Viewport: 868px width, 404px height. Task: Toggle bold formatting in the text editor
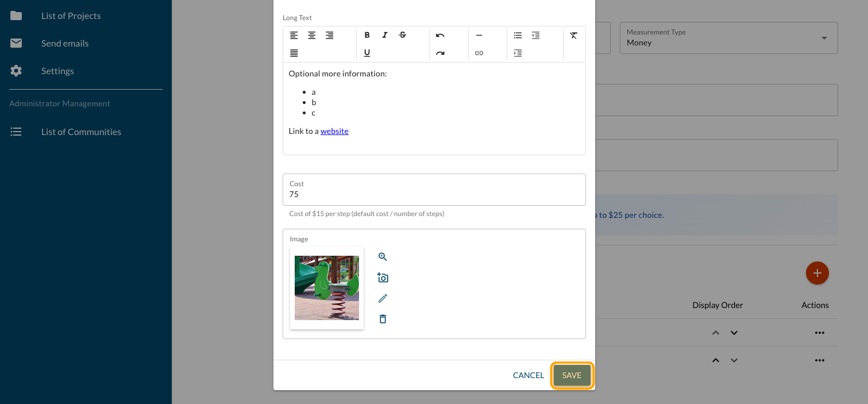point(367,35)
